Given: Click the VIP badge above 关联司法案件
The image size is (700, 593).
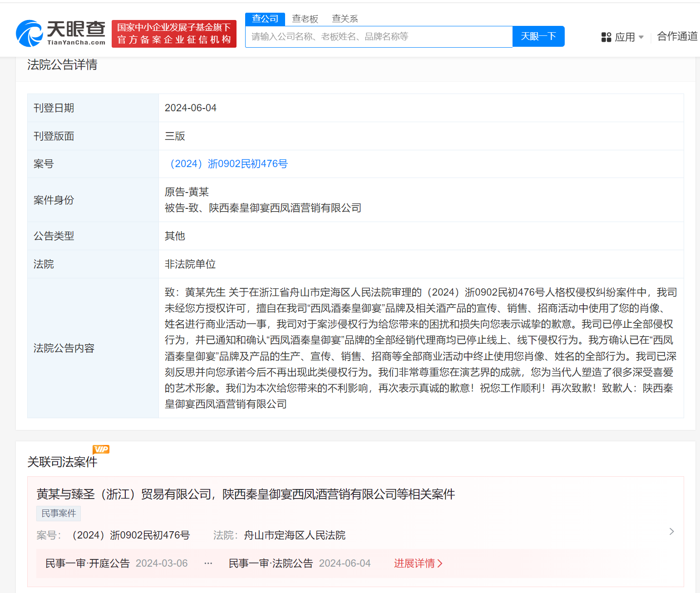Looking at the screenshot, I should point(101,450).
